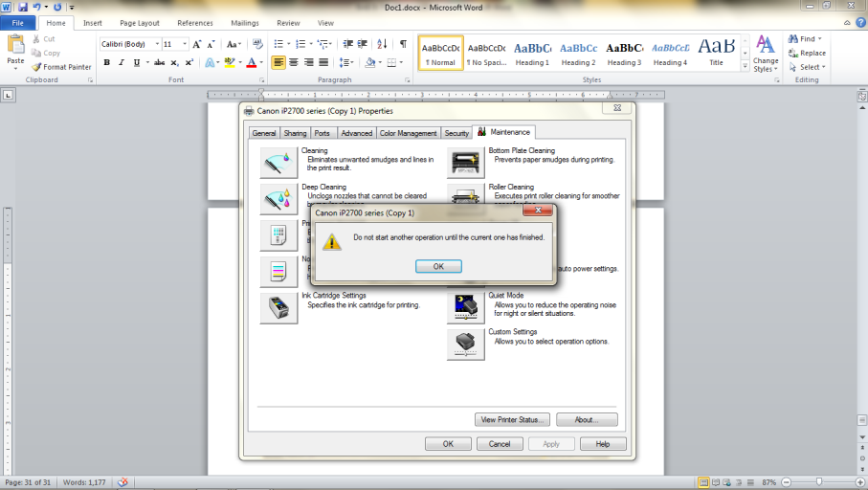Click OK in the warning message dialog
This screenshot has width=868, height=490.
[438, 266]
